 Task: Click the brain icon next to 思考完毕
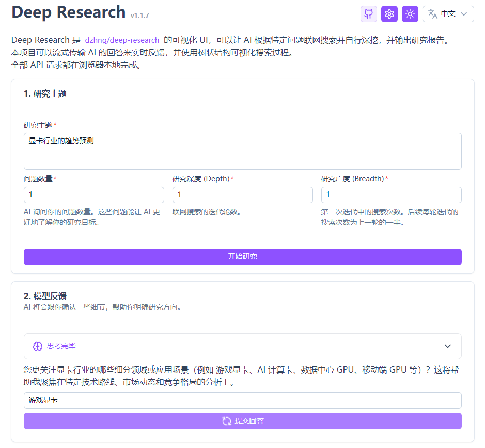(38, 346)
